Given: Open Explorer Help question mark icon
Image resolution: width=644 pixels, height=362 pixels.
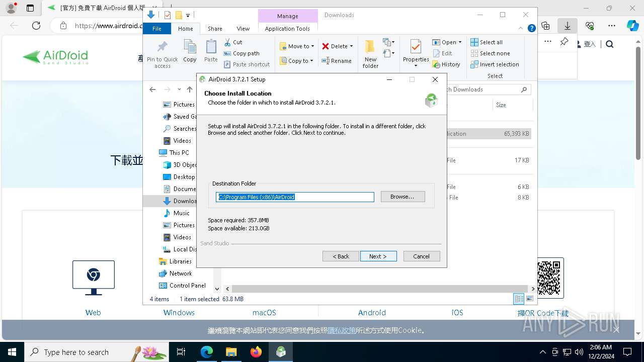Looking at the screenshot, I should click(531, 28).
